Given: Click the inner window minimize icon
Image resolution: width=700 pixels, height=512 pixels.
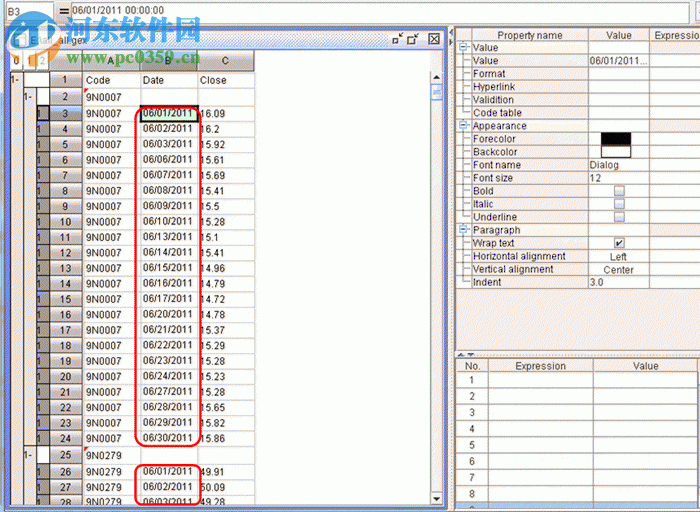Looking at the screenshot, I should (397, 39).
